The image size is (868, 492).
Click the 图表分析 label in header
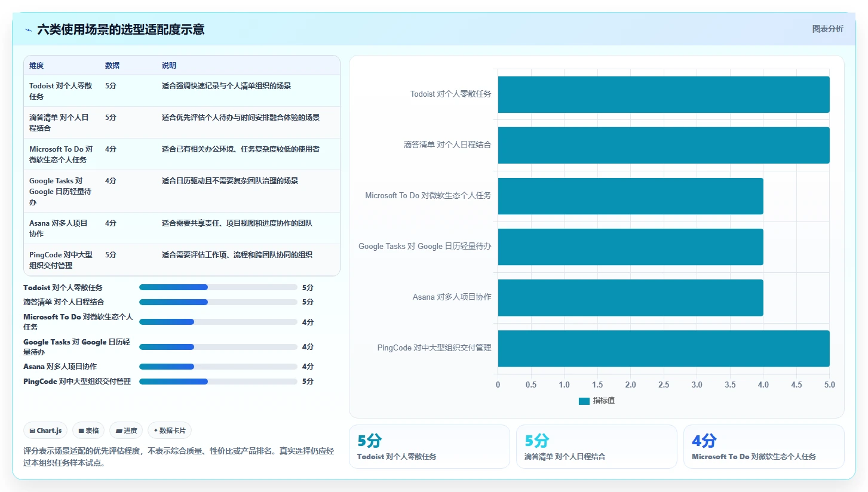click(827, 29)
